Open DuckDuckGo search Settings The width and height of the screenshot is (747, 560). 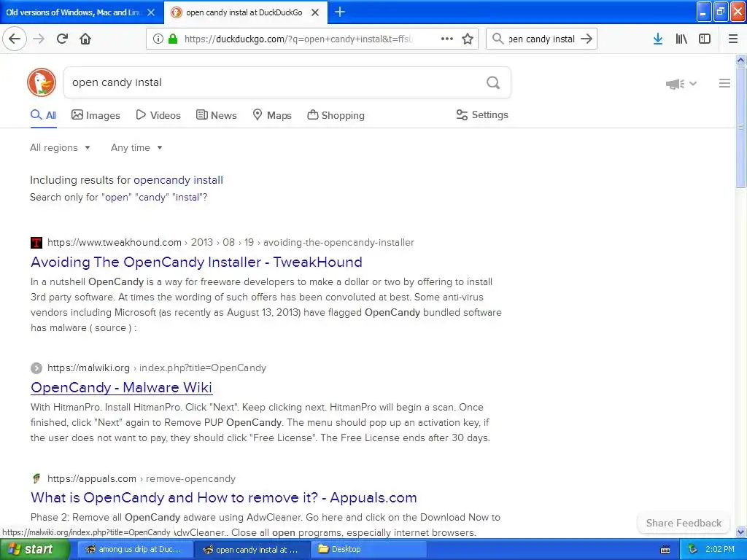[x=482, y=114]
